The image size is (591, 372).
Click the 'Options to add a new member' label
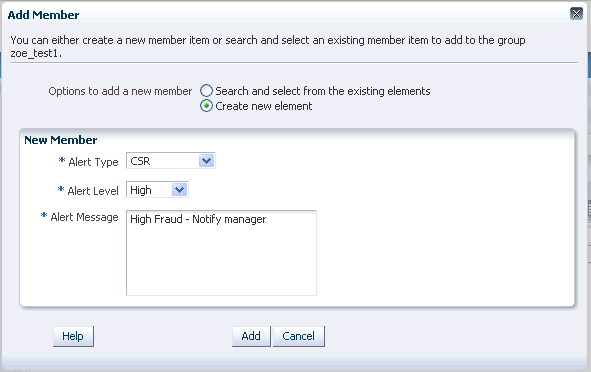point(120,91)
